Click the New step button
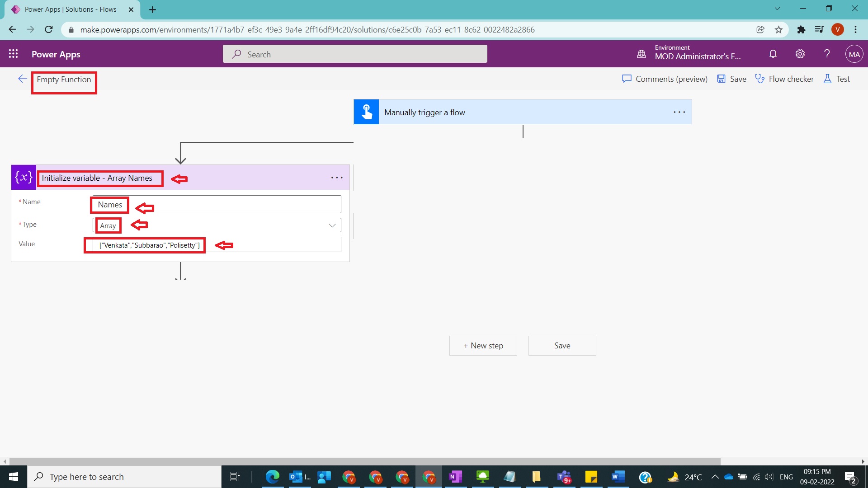Image resolution: width=868 pixels, height=488 pixels. (483, 345)
